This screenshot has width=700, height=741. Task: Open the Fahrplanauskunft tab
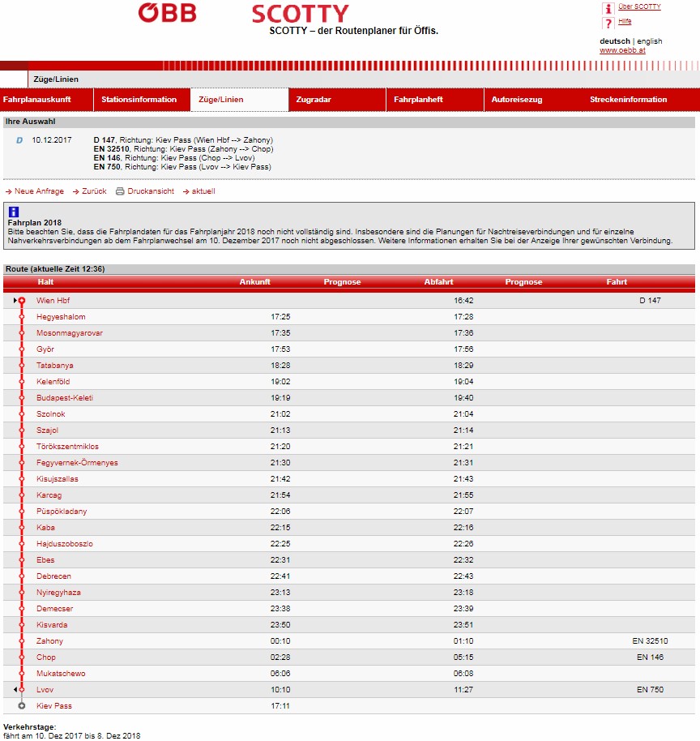click(x=37, y=100)
